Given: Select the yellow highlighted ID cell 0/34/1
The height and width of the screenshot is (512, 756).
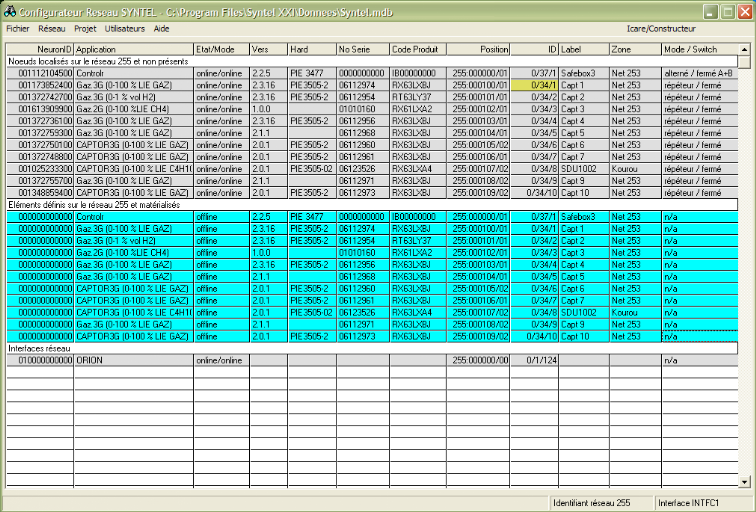Looking at the screenshot, I should coord(535,85).
